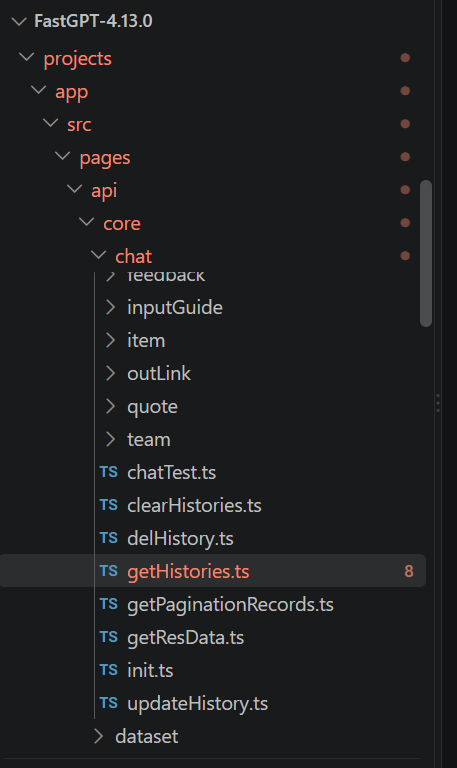The image size is (457, 768).
Task: Expand the quote folder arrow
Action: [x=111, y=406]
